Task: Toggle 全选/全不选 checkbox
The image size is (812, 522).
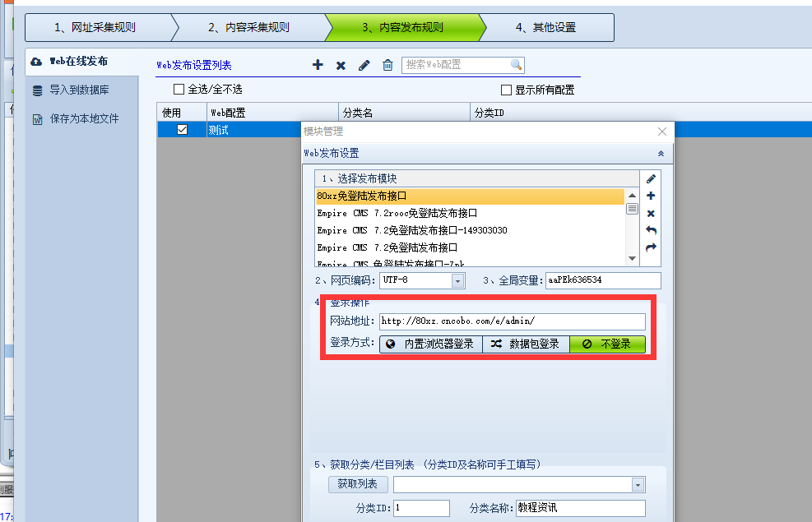Action: [x=179, y=89]
